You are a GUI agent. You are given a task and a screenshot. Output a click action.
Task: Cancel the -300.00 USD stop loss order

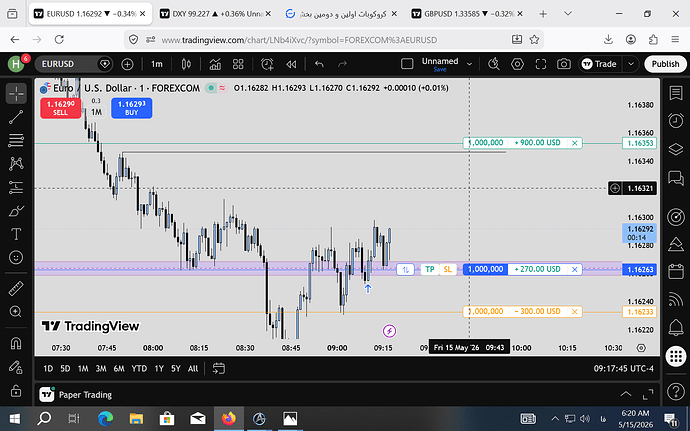(x=574, y=312)
